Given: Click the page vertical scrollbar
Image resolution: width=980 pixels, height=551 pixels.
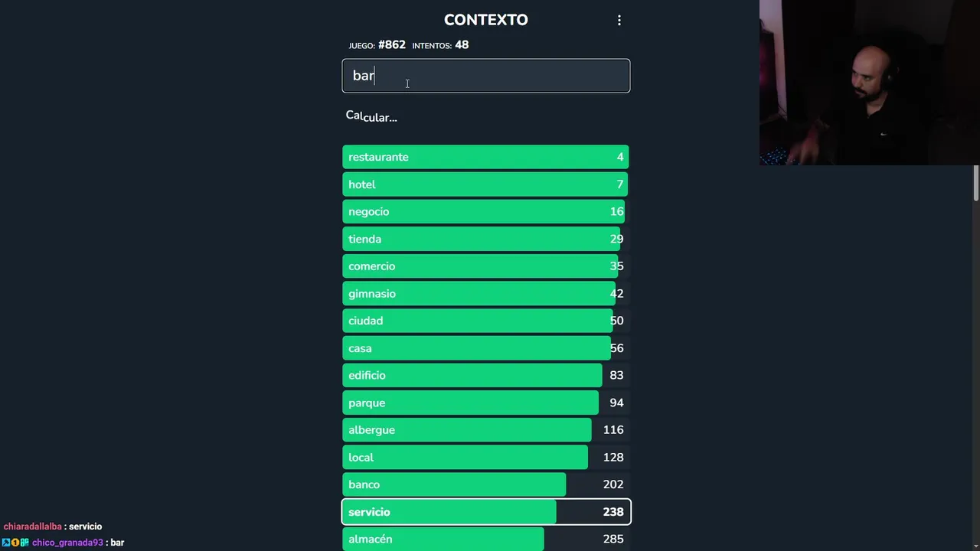Looking at the screenshot, I should click(975, 184).
